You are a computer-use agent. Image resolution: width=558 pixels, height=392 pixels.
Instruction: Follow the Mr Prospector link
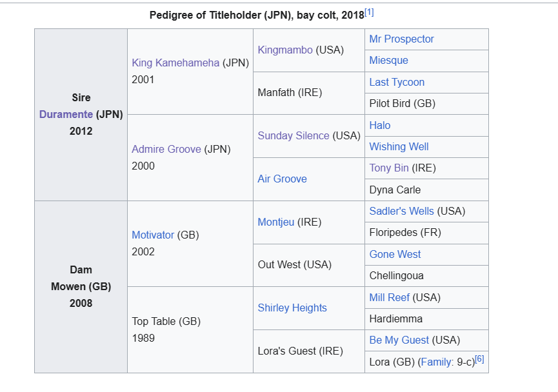[401, 39]
